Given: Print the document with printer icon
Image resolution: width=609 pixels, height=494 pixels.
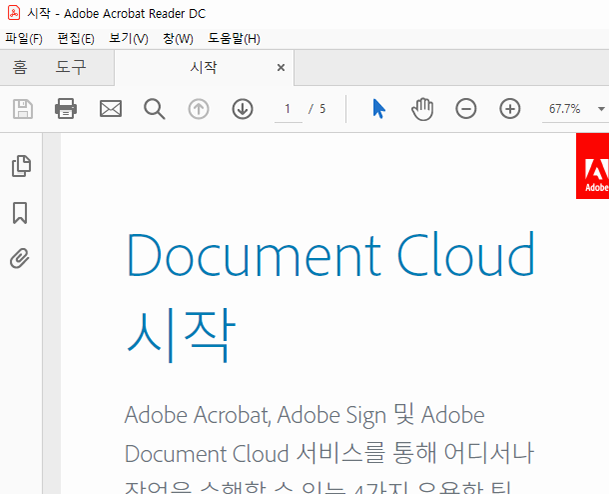Looking at the screenshot, I should (x=66, y=108).
